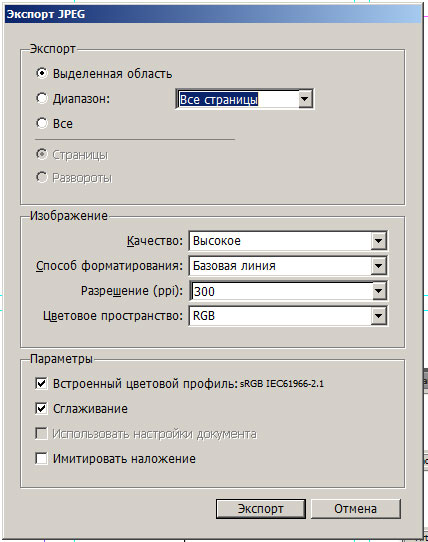This screenshot has width=428, height=542.
Task: Expand the Разрешение (ppi) dropdown arrow
Action: pos(379,291)
